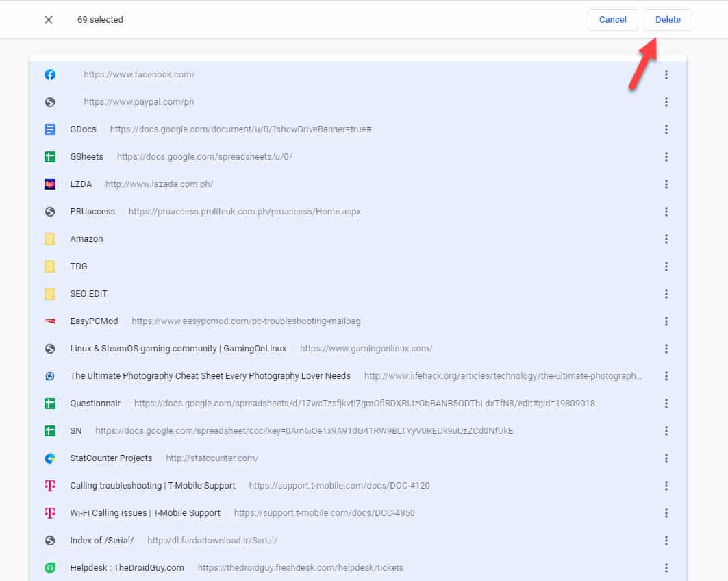The width and height of the screenshot is (728, 581).
Task: Select the GDocs bookmark title
Action: 83,129
